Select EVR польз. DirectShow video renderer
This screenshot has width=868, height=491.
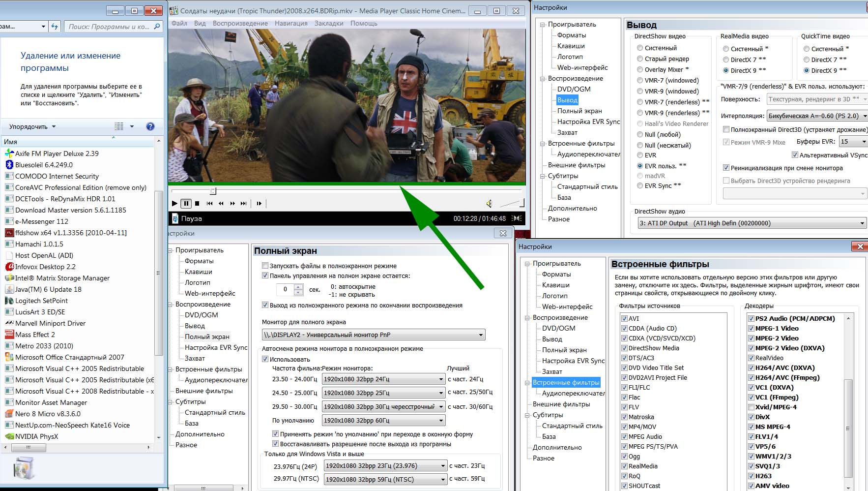click(640, 166)
